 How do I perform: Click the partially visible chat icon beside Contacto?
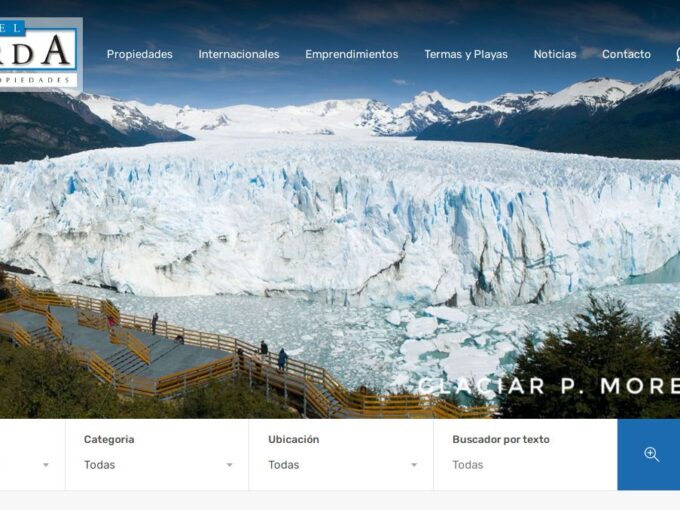point(677,54)
